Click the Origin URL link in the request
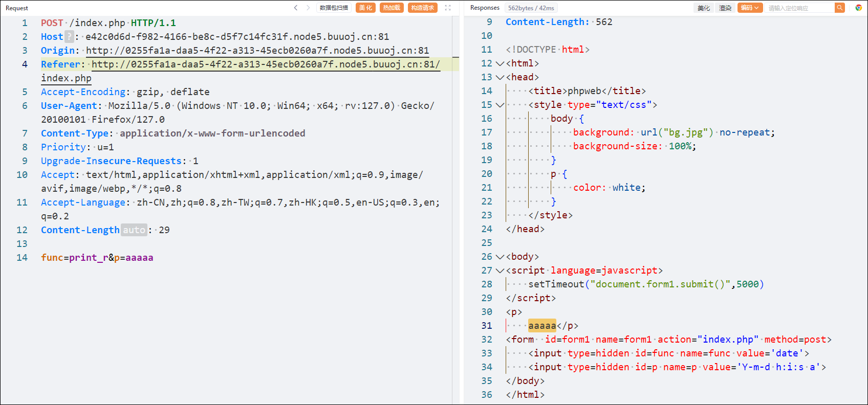 [257, 51]
